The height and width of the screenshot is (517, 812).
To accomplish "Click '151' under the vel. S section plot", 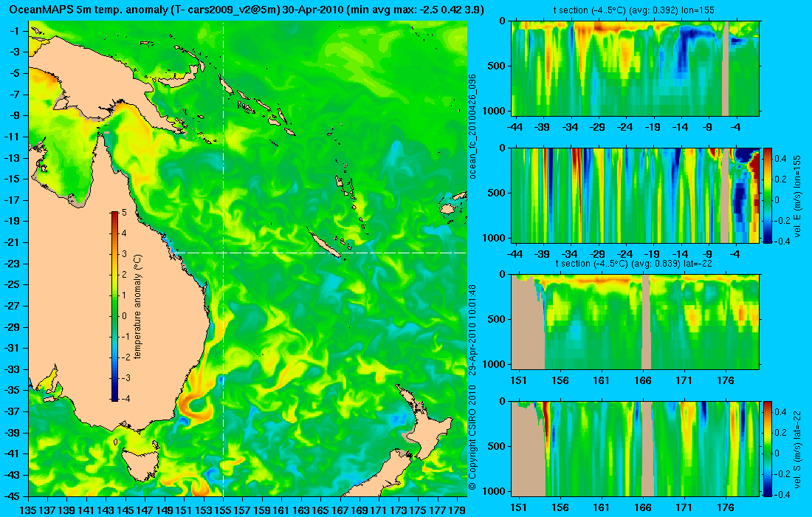I will [518, 507].
